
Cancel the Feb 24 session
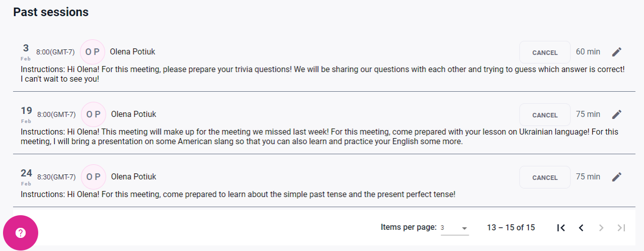click(x=545, y=177)
